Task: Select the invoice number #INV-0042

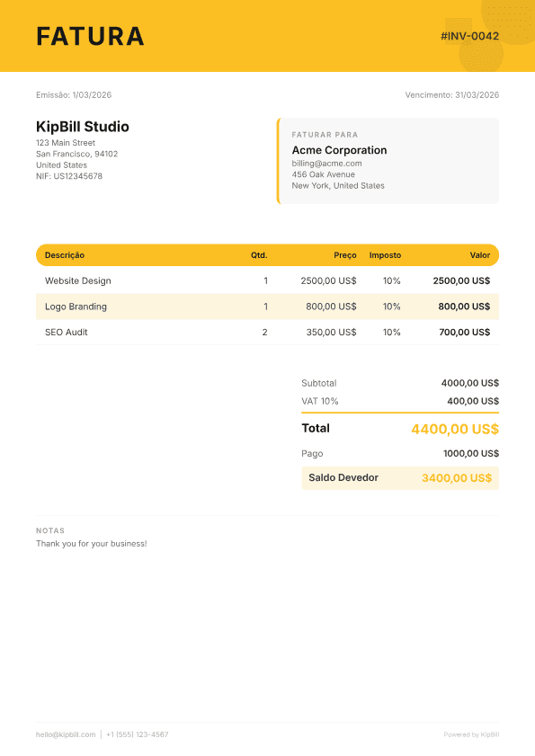Action: [x=469, y=36]
